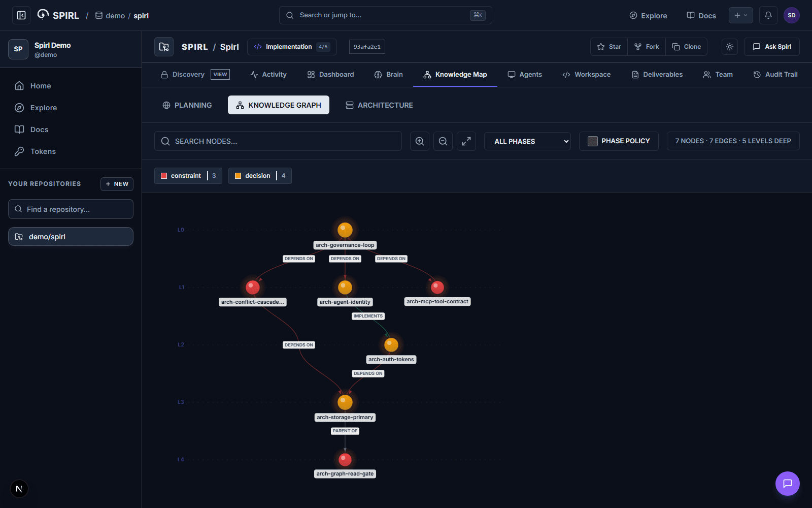812x508 pixels.
Task: Click the SP organization avatar
Action: pos(18,49)
